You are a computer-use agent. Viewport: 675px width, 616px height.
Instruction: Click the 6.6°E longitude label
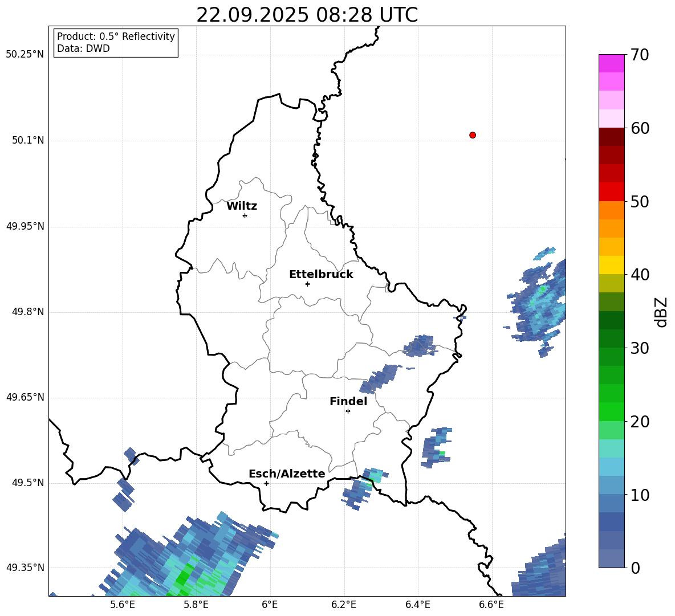click(x=491, y=605)
